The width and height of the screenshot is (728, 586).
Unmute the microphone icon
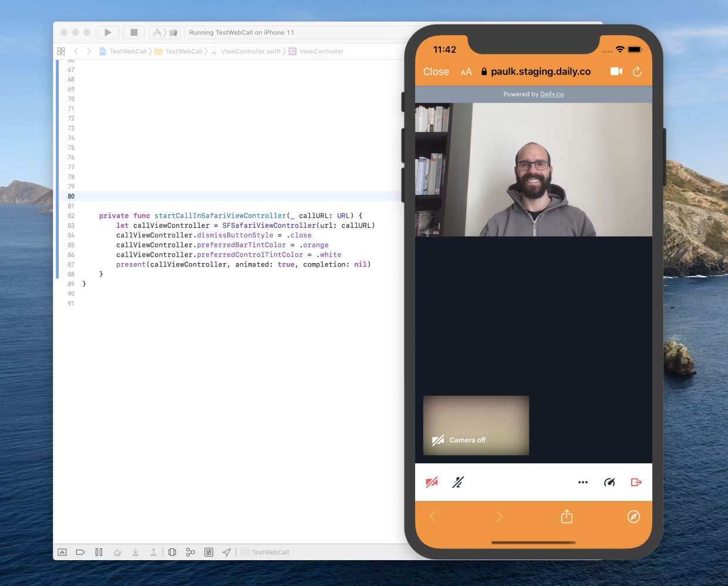(x=458, y=482)
